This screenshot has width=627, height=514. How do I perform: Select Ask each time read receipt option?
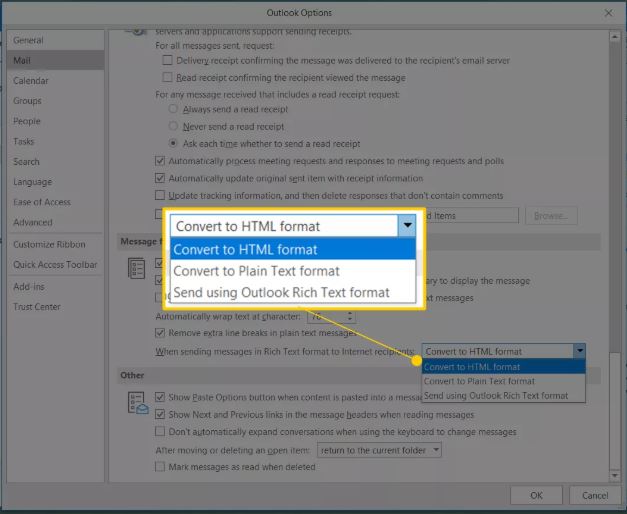pos(173,143)
